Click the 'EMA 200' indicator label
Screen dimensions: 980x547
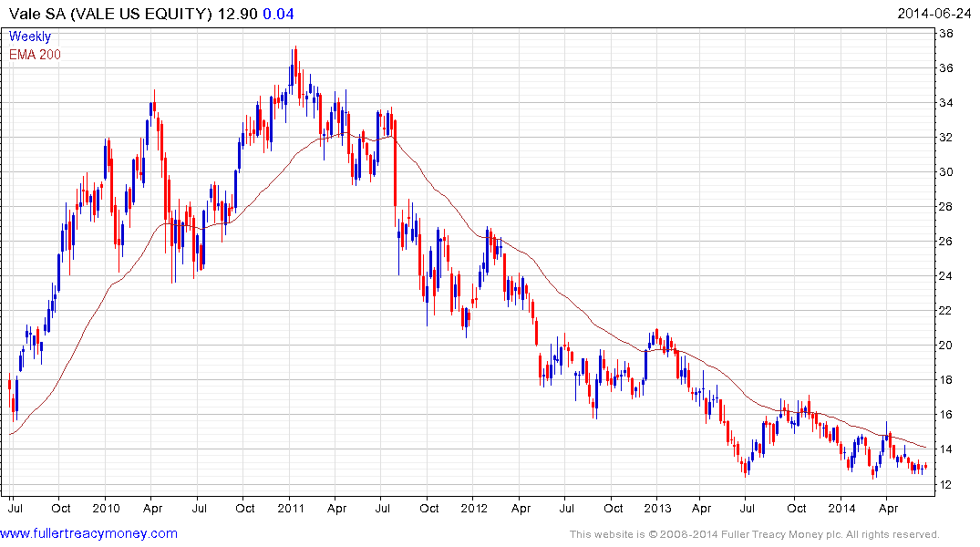point(35,55)
